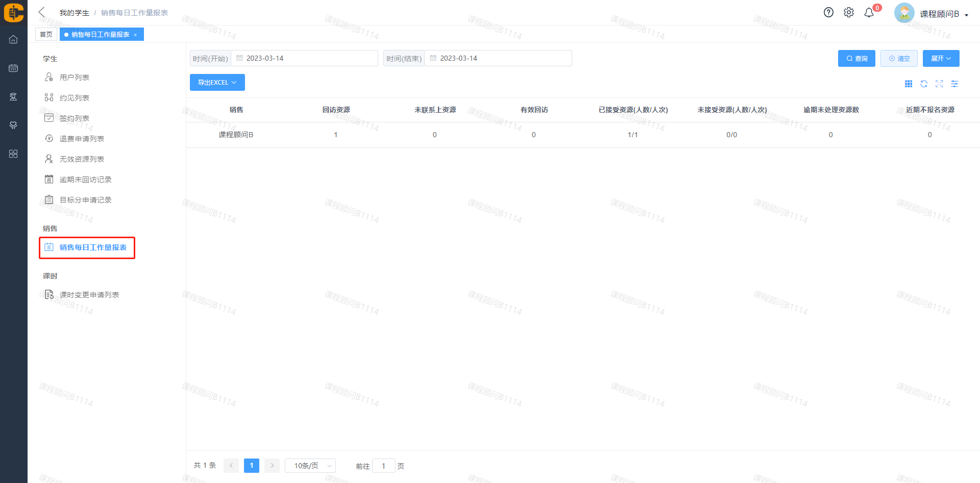Image resolution: width=980 pixels, height=483 pixels.
Task: Click the table refresh icon
Action: coord(924,84)
